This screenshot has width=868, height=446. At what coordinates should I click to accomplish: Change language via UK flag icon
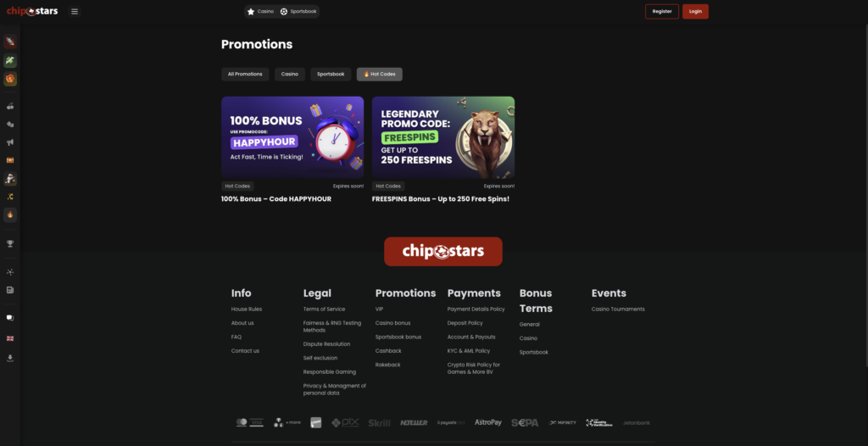coord(10,338)
